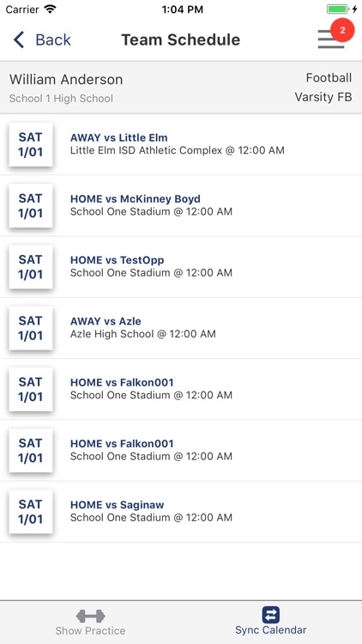
Task: Tap the red notification badge
Action: click(342, 30)
